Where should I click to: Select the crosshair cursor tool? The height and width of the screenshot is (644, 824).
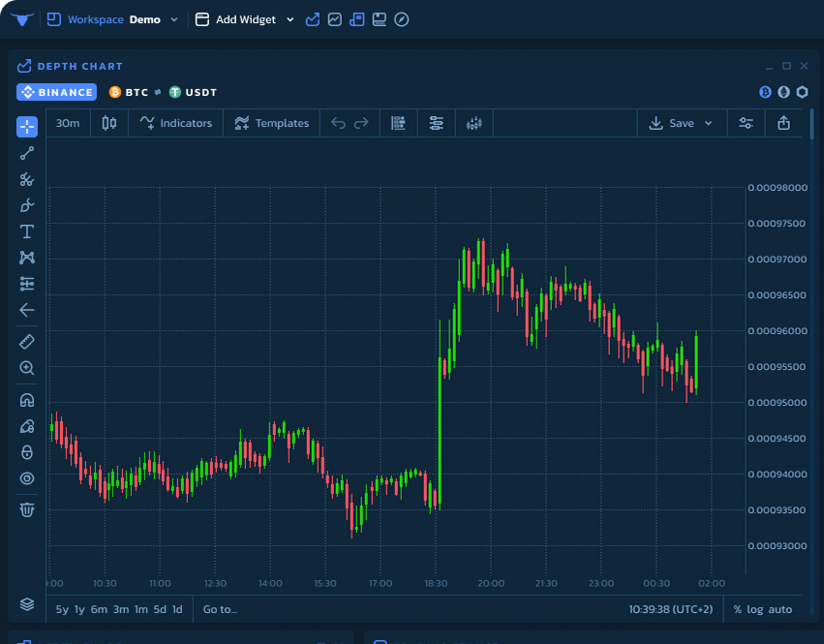coord(27,127)
